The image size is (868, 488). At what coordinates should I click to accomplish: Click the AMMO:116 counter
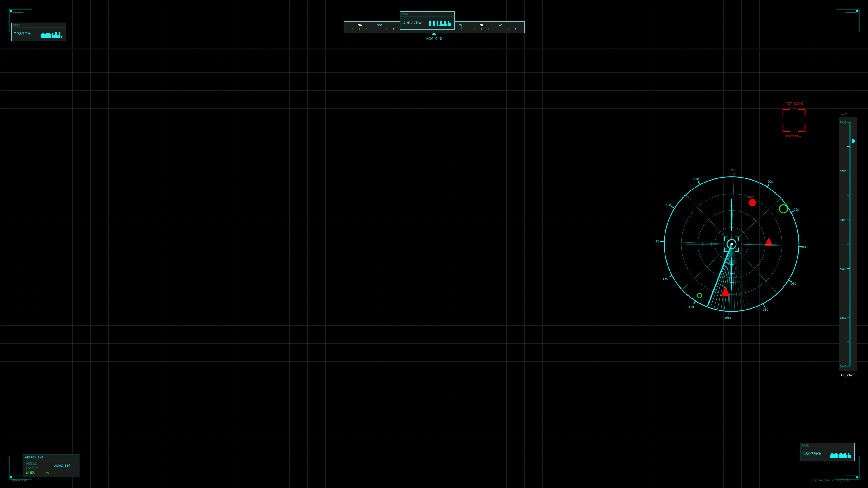point(62,466)
